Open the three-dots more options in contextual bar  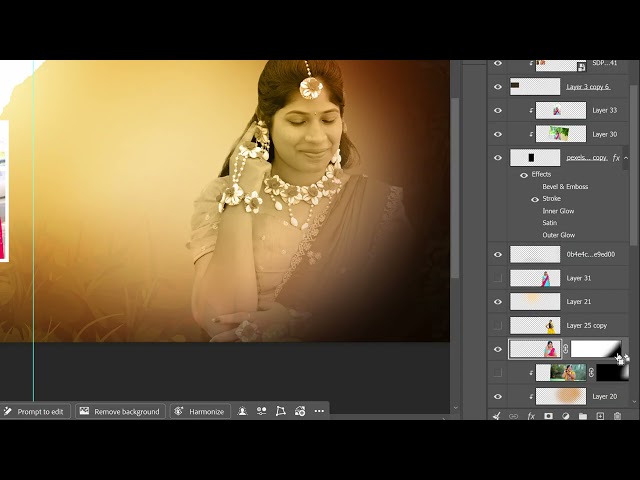[x=319, y=411]
